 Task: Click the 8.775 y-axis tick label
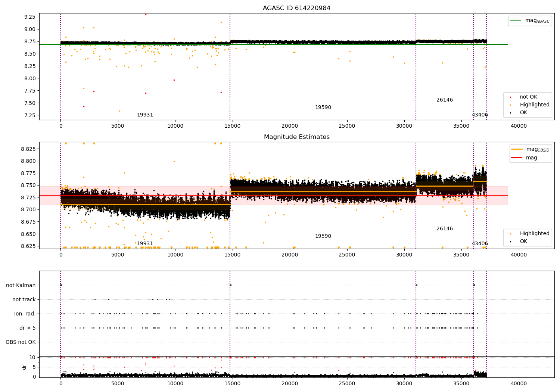pos(28,173)
